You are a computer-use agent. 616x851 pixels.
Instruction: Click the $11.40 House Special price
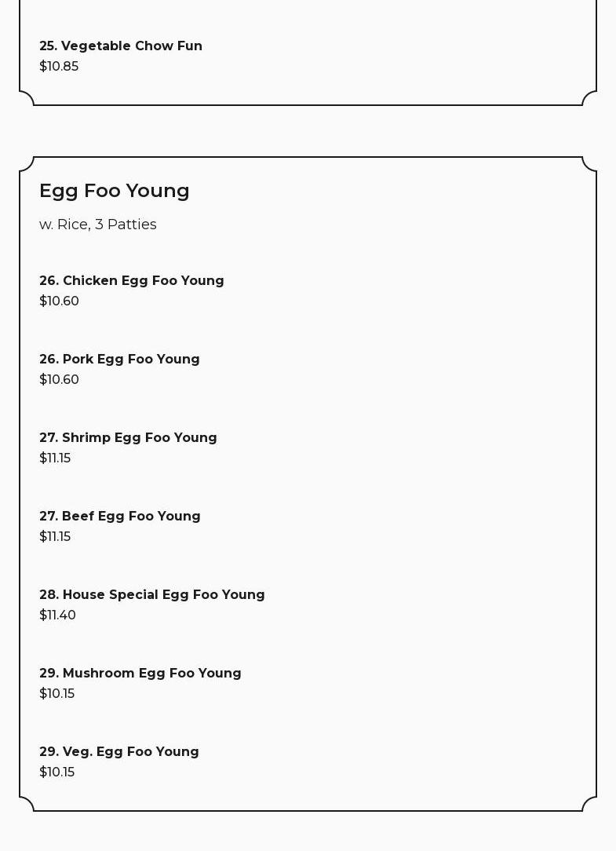[57, 615]
